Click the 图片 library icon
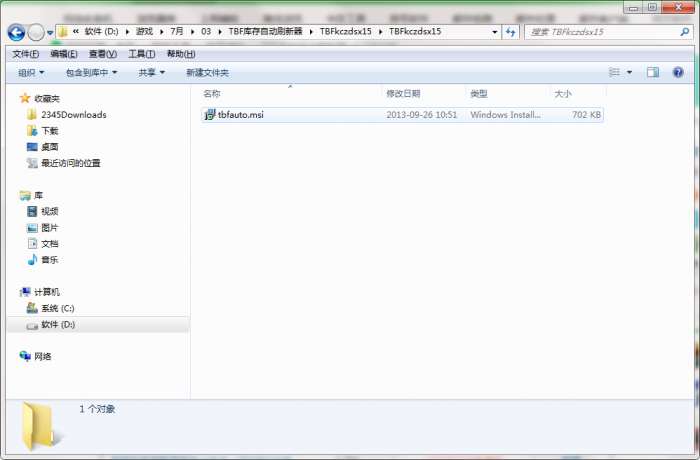 click(32, 228)
